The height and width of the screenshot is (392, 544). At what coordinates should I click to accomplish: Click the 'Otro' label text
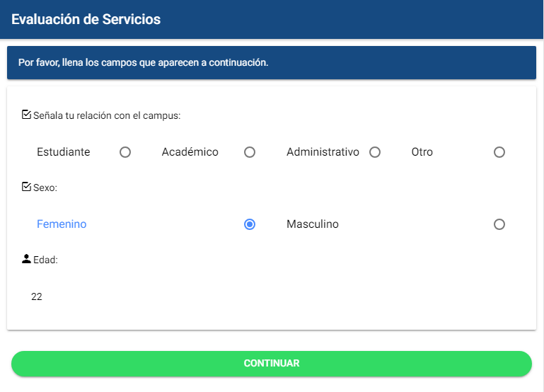tap(422, 152)
